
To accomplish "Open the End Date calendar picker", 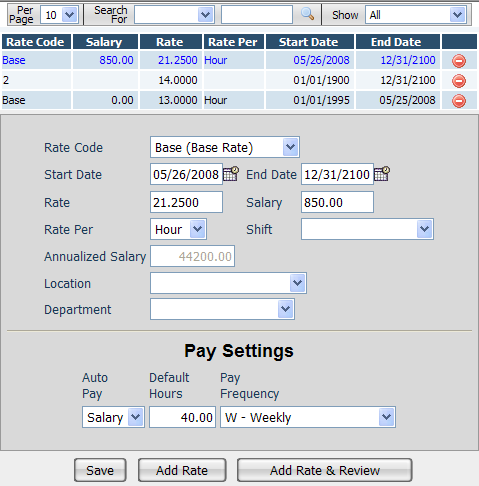I will (x=382, y=174).
